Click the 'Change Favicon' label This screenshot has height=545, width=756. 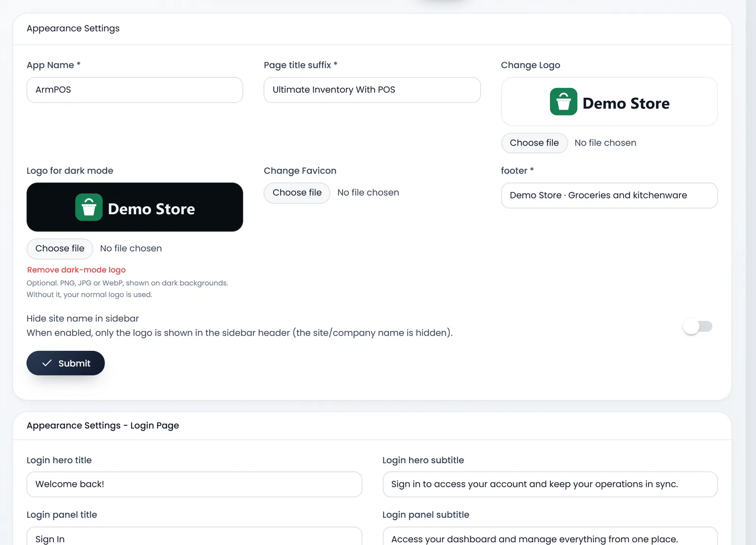[300, 171]
